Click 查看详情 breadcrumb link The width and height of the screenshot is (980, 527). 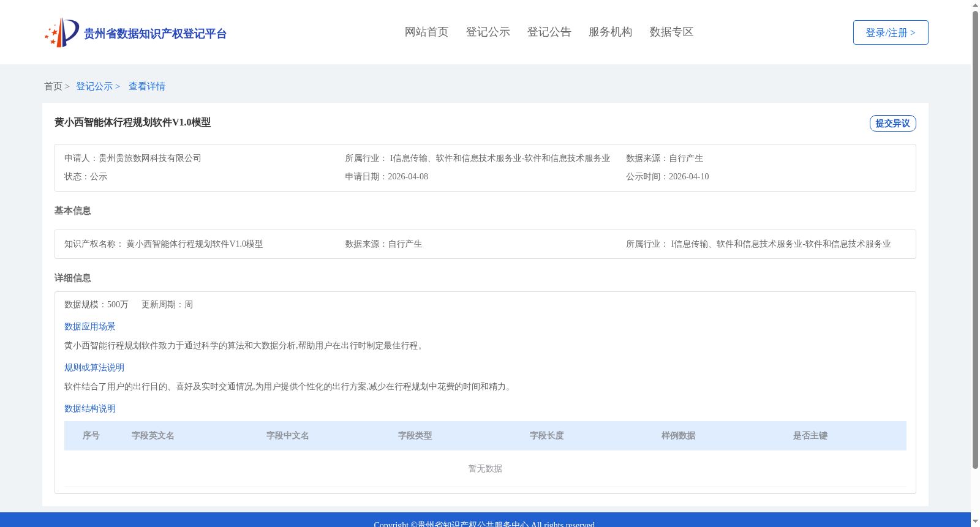[x=147, y=86]
